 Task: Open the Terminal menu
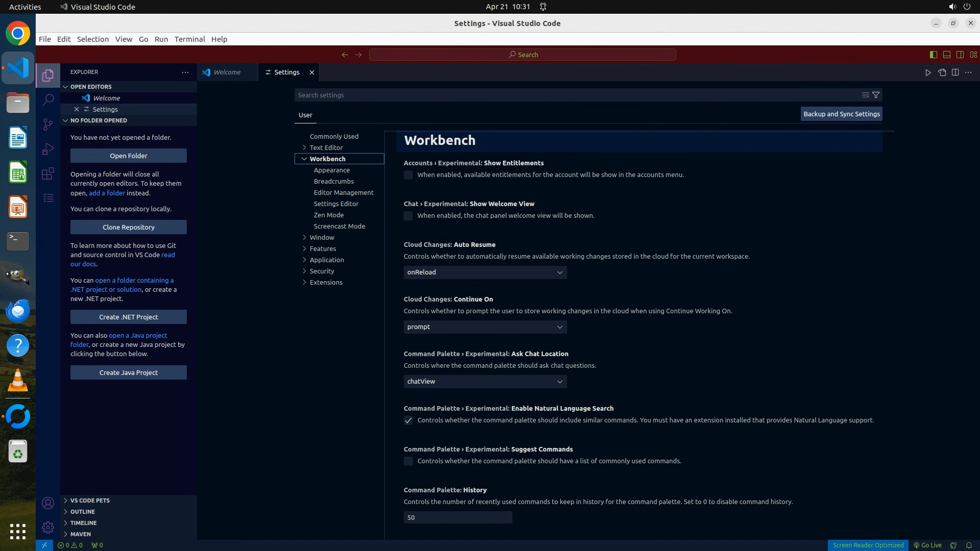point(189,39)
